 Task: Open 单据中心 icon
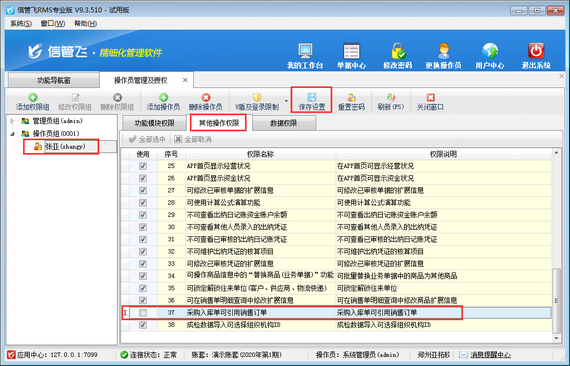pos(351,56)
